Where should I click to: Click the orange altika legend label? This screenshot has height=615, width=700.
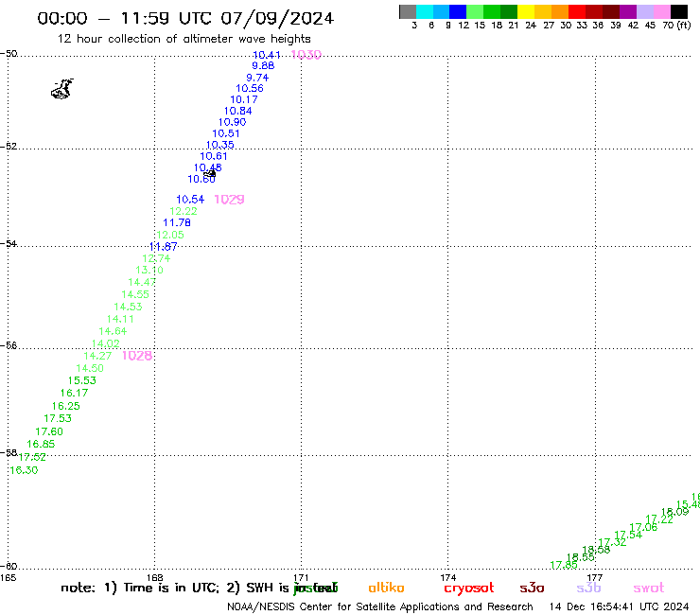pyautogui.click(x=386, y=588)
